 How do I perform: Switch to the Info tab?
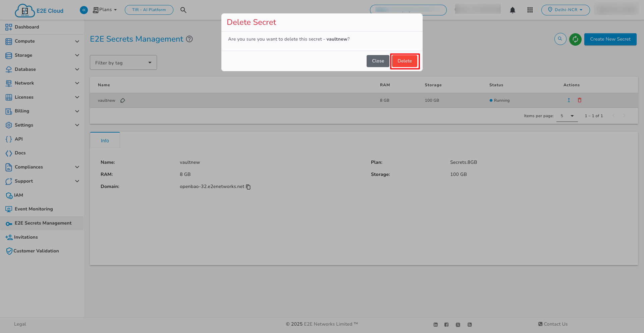(105, 141)
